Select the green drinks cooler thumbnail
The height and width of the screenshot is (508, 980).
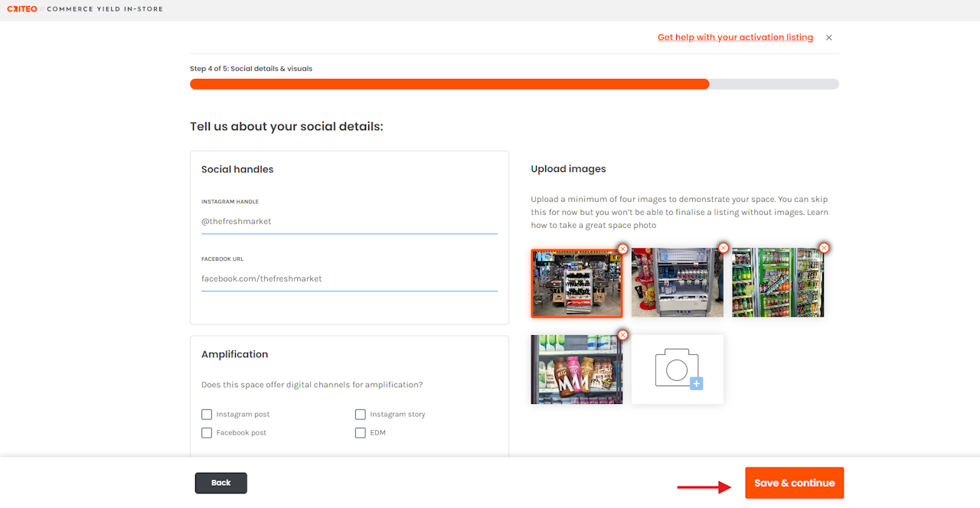pyautogui.click(x=778, y=282)
